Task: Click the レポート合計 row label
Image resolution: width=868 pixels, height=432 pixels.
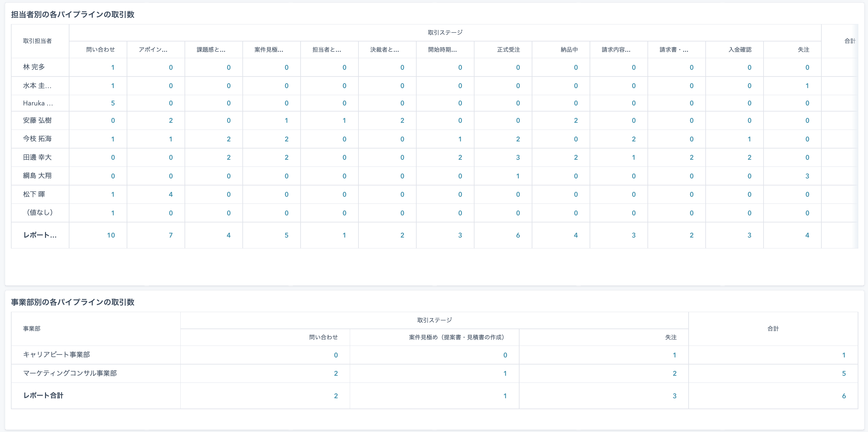Action: 43,395
